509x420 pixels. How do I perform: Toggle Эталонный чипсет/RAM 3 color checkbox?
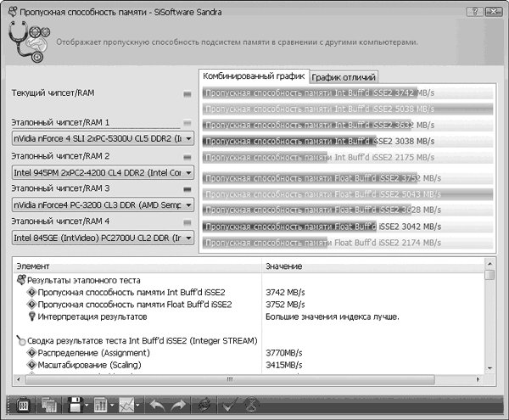click(187, 189)
